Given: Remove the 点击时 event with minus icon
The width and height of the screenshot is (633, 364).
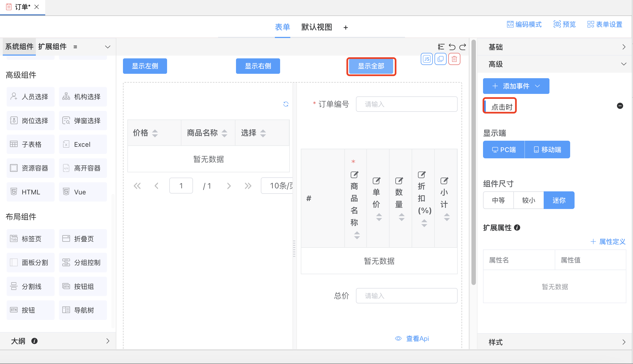Looking at the screenshot, I should point(620,106).
